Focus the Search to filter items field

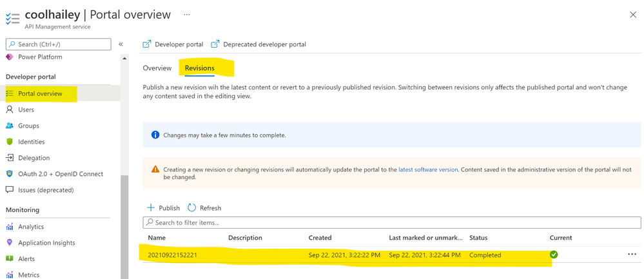392,222
